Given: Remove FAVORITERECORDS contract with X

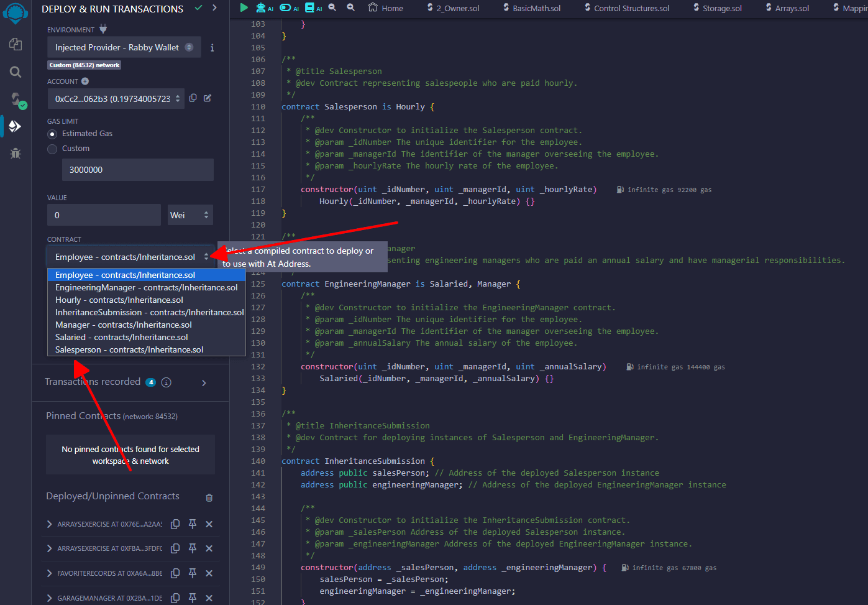Looking at the screenshot, I should pos(209,573).
